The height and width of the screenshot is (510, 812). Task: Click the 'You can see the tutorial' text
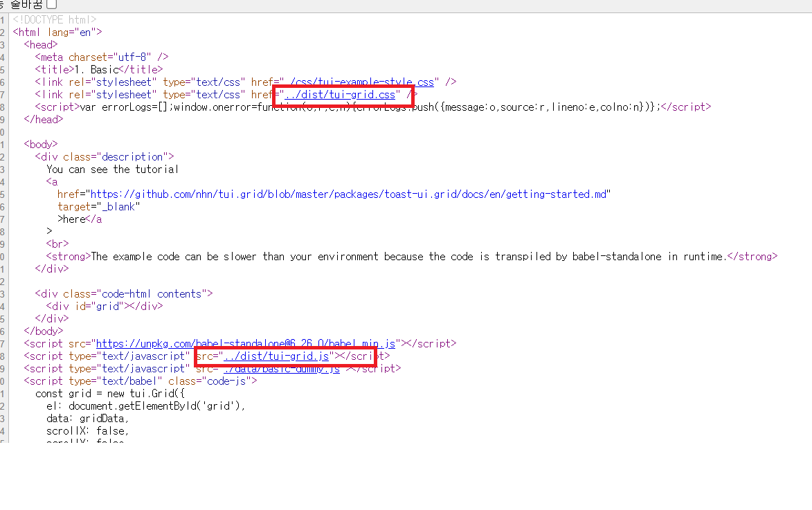112,170
